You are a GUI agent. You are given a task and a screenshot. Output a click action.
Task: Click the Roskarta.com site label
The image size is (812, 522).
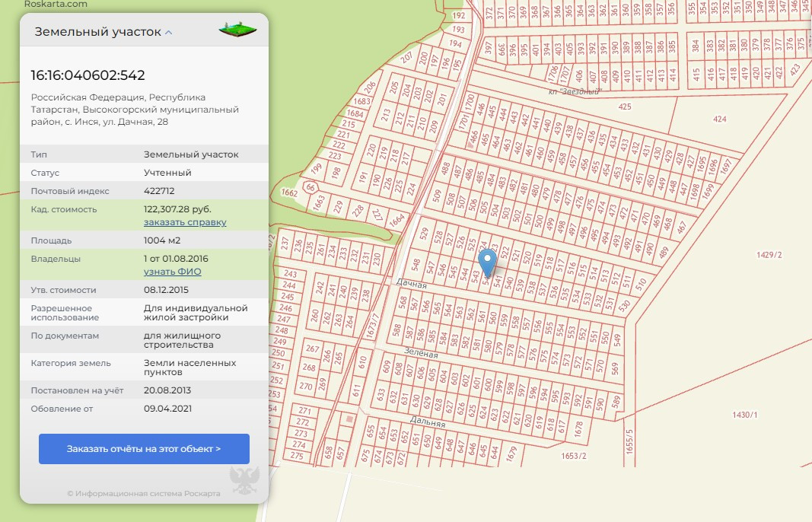(x=56, y=4)
